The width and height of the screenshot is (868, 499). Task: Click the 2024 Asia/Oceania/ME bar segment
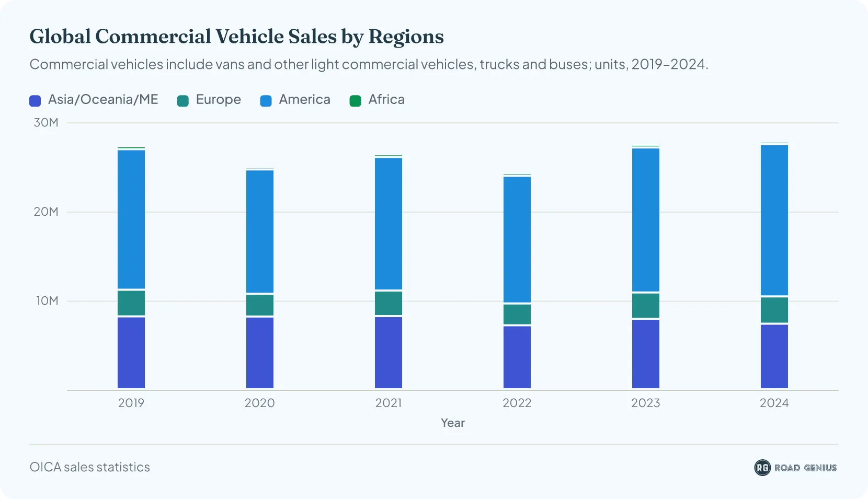(x=774, y=356)
